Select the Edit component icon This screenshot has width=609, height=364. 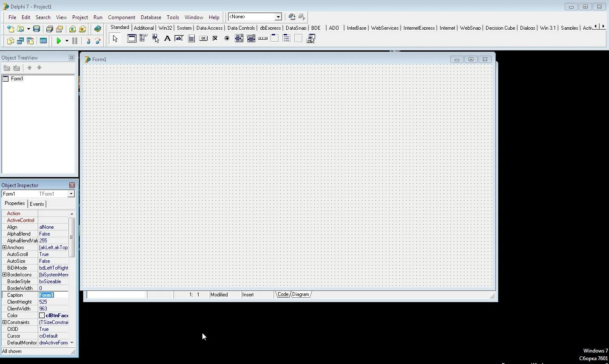click(x=179, y=38)
